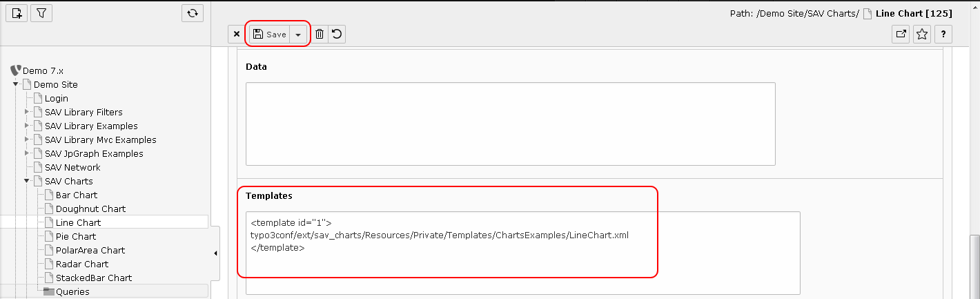Open the Save dropdown arrow
Screen dimensions: 980x299
pyautogui.click(x=298, y=34)
